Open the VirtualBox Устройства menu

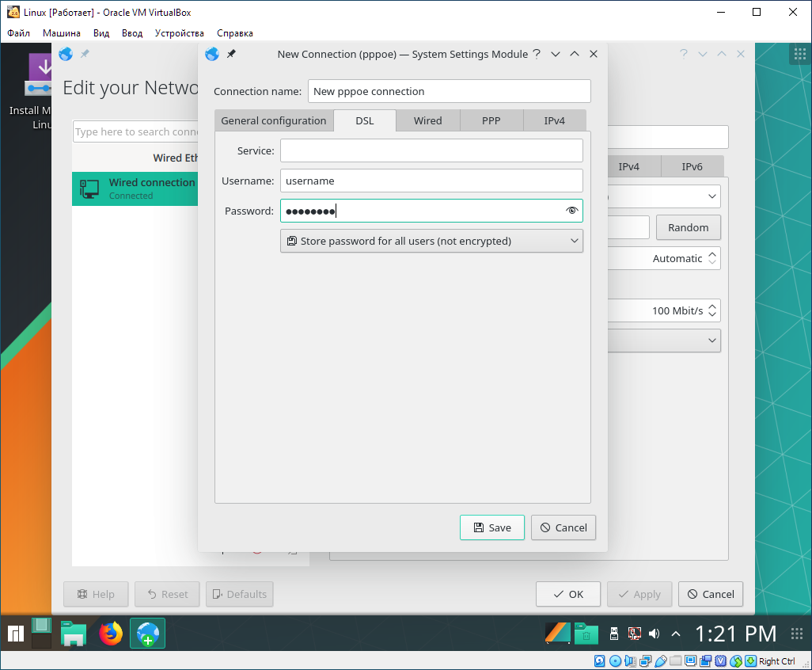click(179, 33)
